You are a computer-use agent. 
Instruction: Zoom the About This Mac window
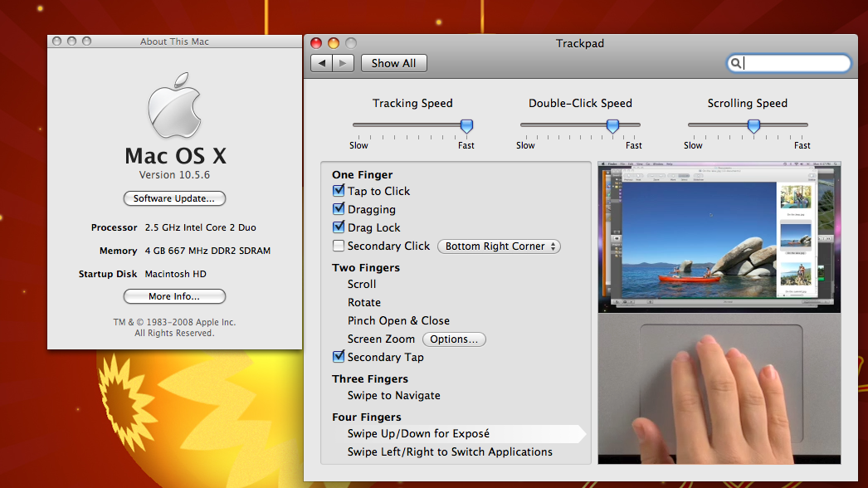(86, 41)
